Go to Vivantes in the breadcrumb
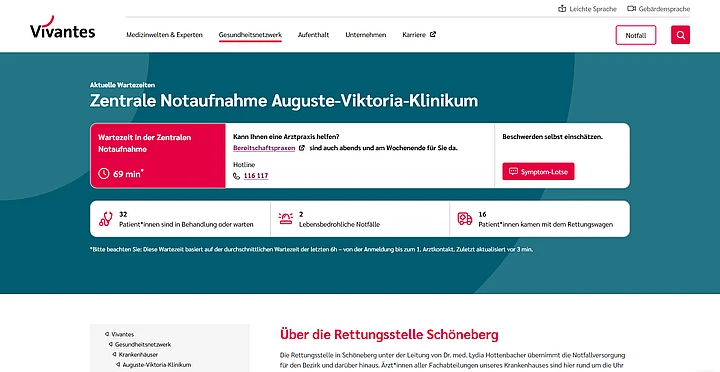Image resolution: width=720 pixels, height=372 pixels. (x=123, y=334)
